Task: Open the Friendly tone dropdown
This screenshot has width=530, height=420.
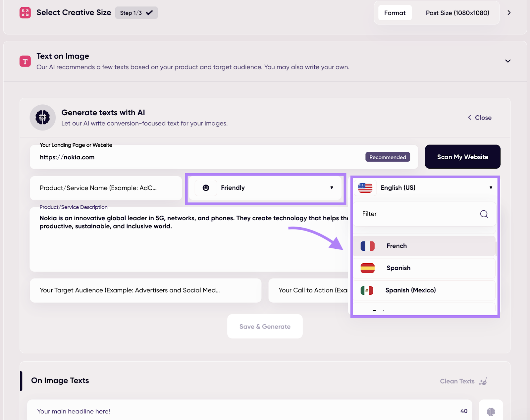Action: click(x=265, y=188)
